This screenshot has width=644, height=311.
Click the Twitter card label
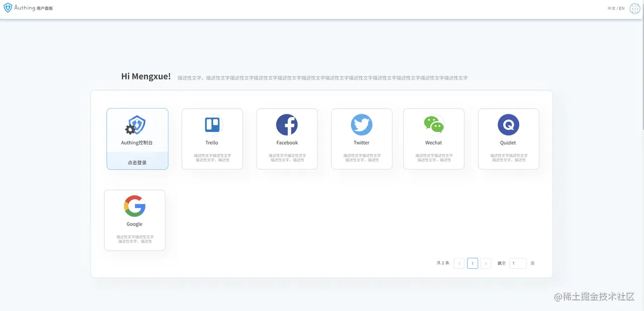[362, 143]
